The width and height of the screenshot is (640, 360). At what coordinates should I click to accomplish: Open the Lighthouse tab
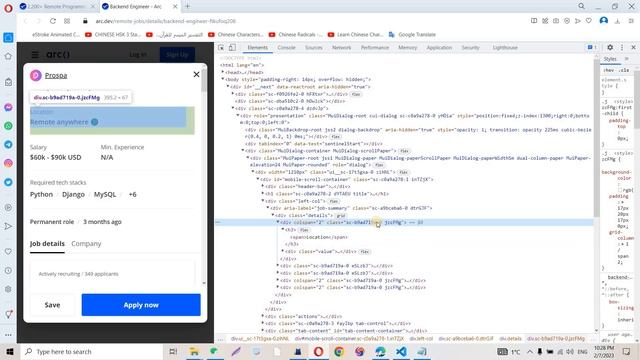tap(505, 47)
